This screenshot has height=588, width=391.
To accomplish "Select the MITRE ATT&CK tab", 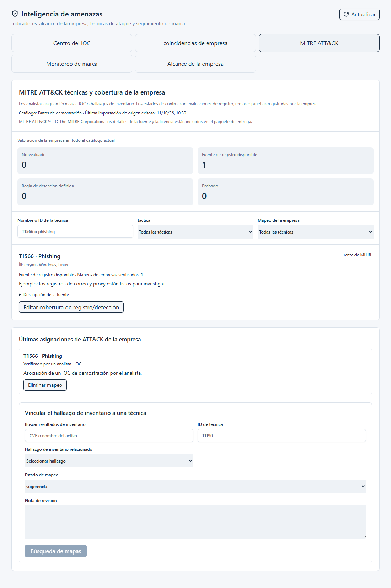I will coord(319,43).
